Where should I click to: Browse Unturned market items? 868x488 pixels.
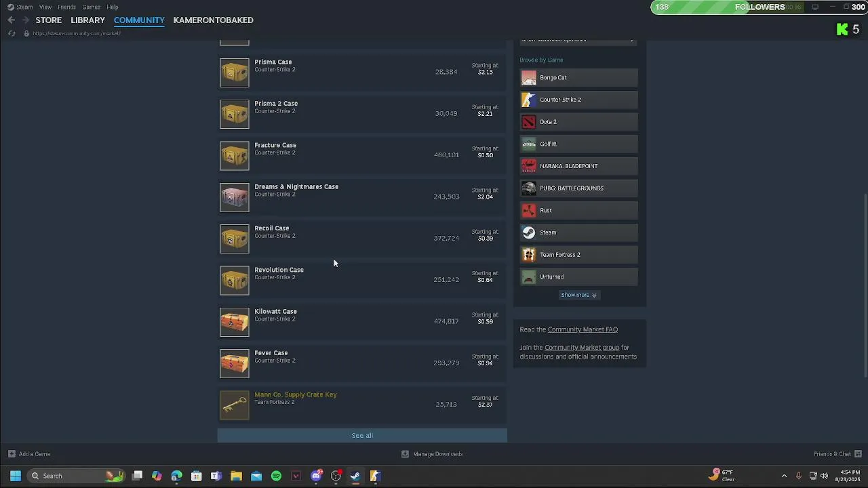click(578, 277)
